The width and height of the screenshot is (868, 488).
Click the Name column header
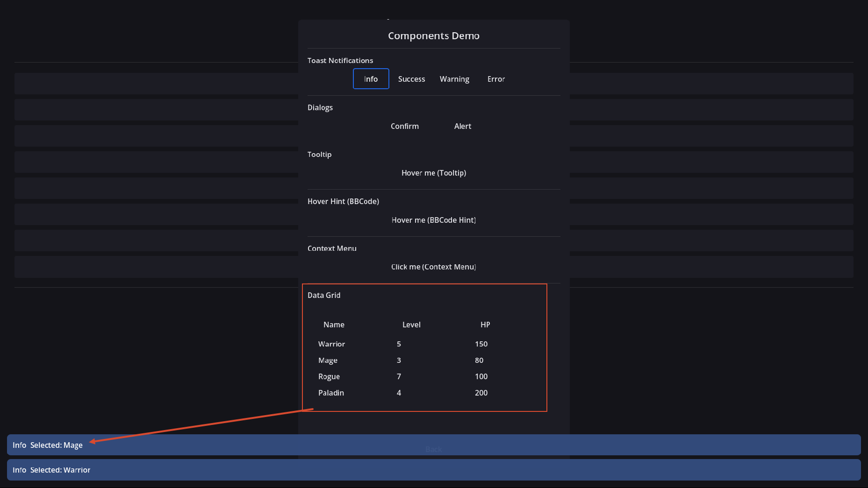pos(334,325)
